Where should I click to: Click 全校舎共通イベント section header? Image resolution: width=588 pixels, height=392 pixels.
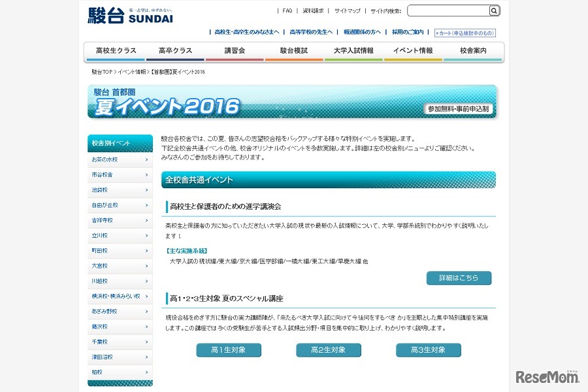point(329,180)
